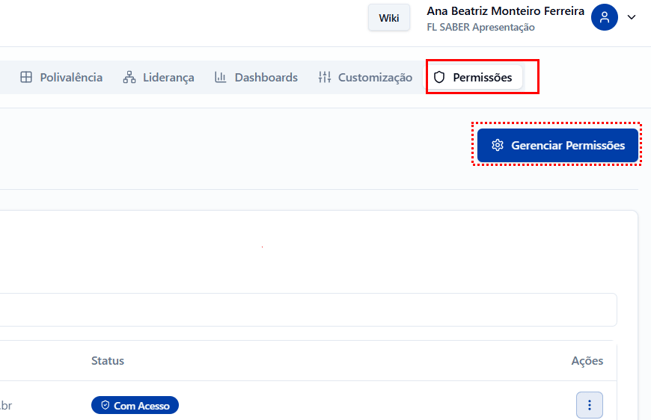This screenshot has width=651, height=420.
Task: Click the bar chart icon beside Dashboards
Action: (221, 77)
